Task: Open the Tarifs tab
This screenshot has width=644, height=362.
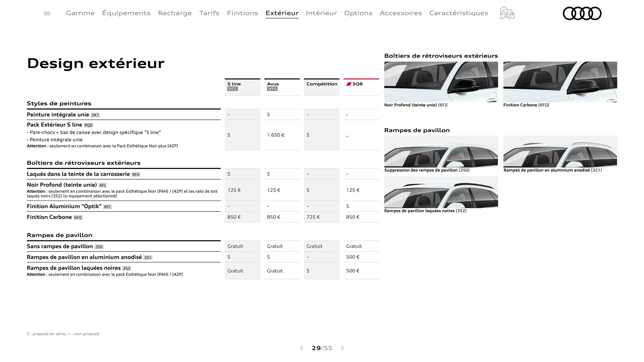Action: (209, 13)
